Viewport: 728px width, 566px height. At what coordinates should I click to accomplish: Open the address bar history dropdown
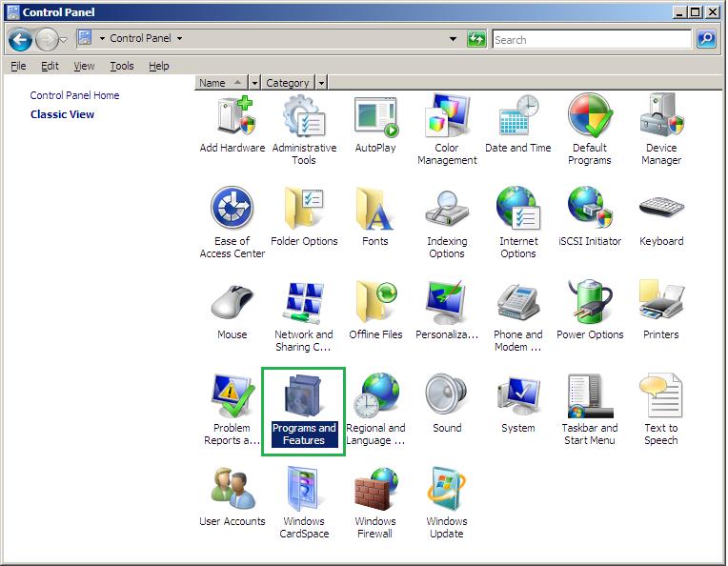click(453, 39)
